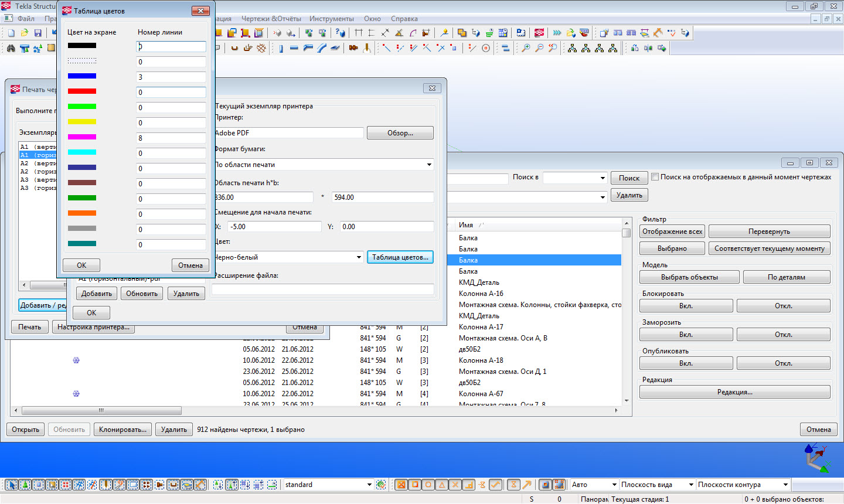Click the 'Таблица цветов...' button
The image size is (844, 504).
pyautogui.click(x=400, y=257)
